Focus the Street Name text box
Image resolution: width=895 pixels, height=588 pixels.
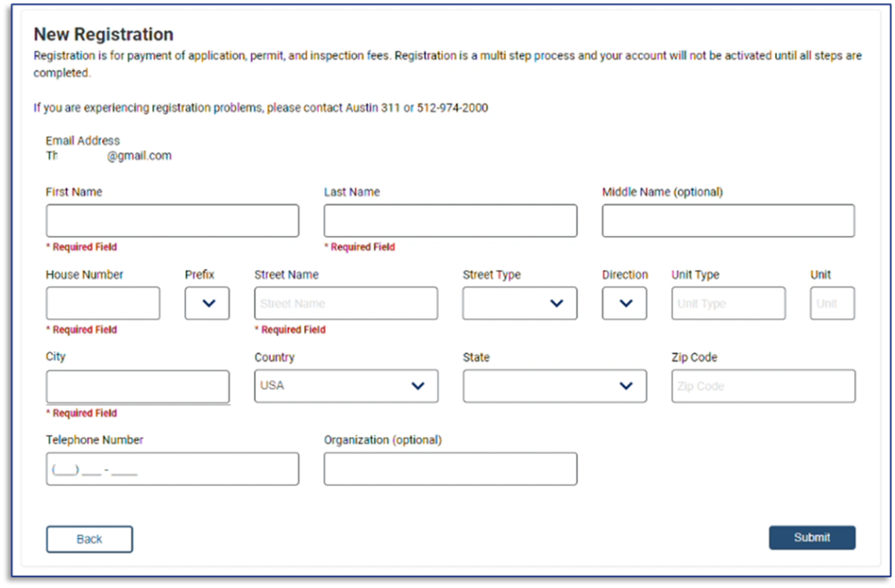[x=346, y=303]
